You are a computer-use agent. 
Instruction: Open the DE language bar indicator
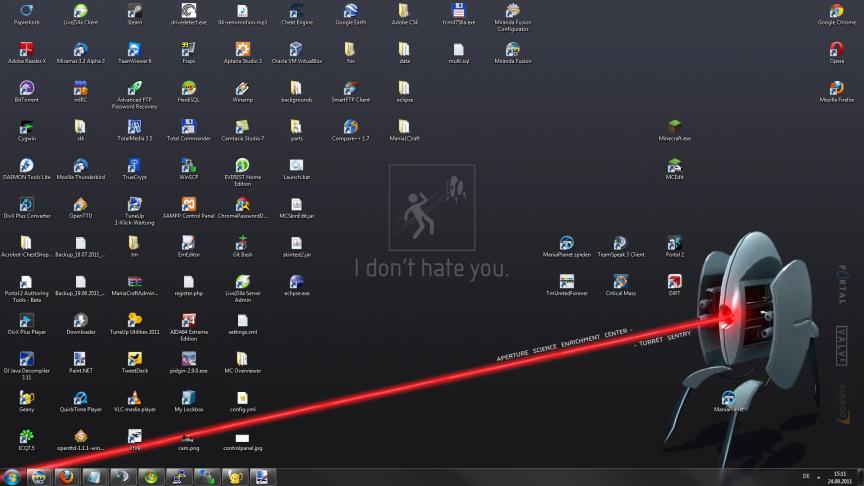tap(806, 476)
